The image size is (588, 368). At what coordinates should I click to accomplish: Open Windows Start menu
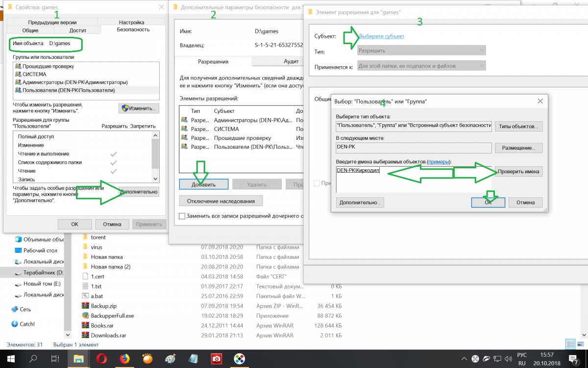[x=10, y=359]
